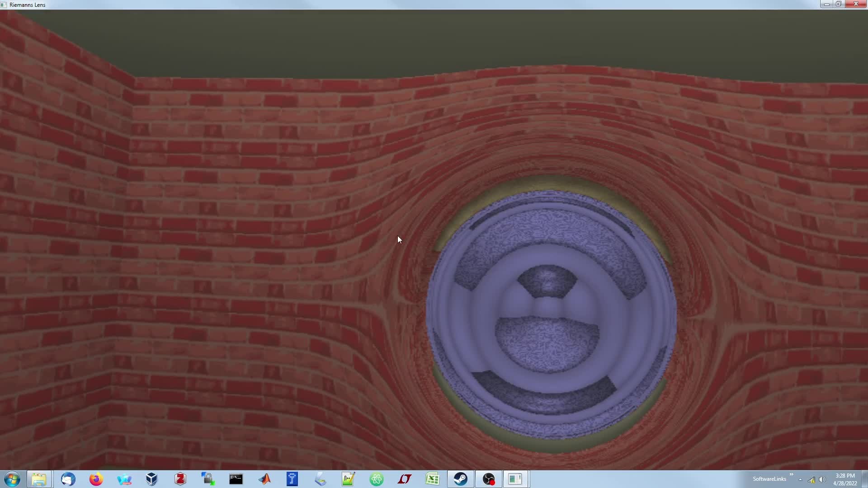Click the purple lens sphere in the scene

point(551,314)
